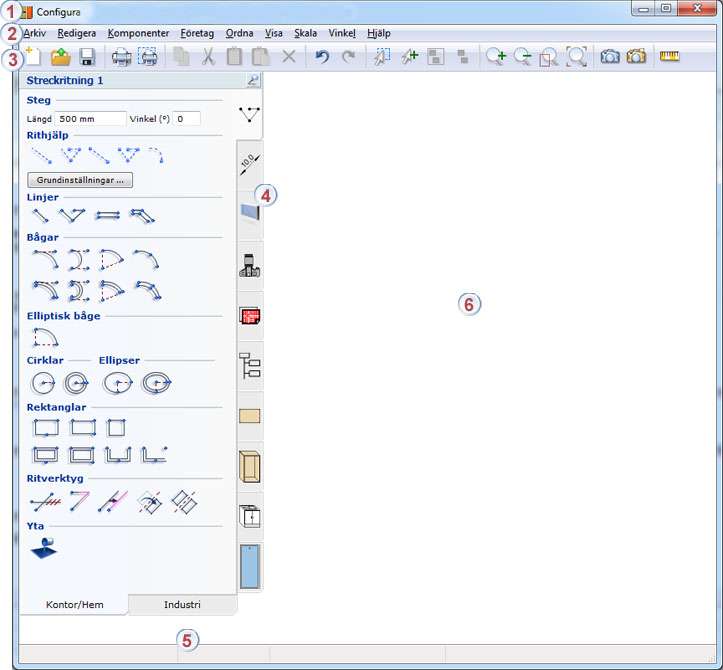The width and height of the screenshot is (723, 670).
Task: Select the double line tool under Linjer
Action: click(107, 215)
